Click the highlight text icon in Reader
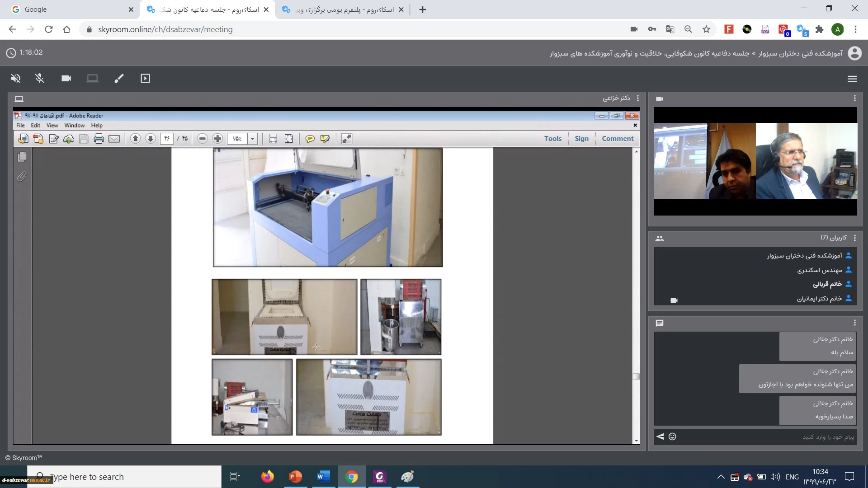 pyautogui.click(x=325, y=139)
